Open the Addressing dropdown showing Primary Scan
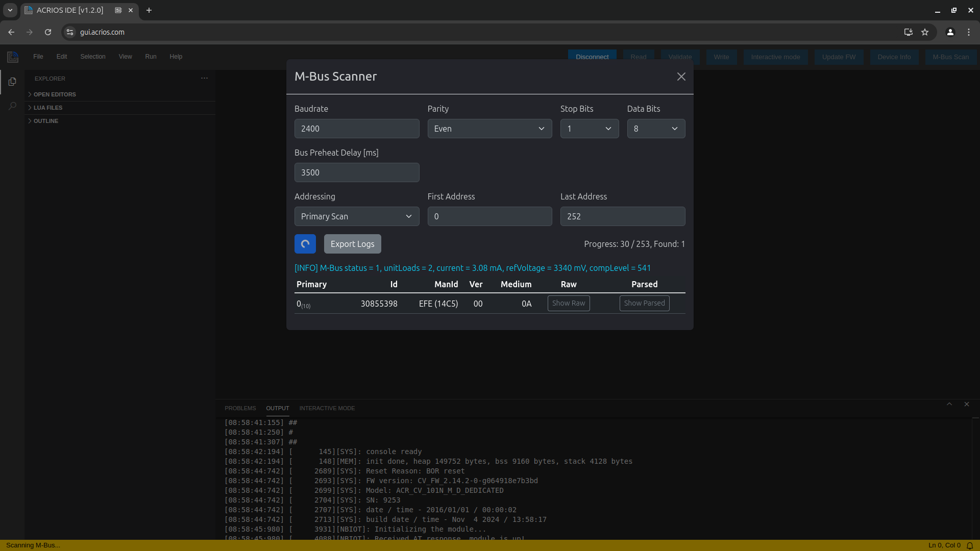Viewport: 980px width, 551px height. [356, 216]
